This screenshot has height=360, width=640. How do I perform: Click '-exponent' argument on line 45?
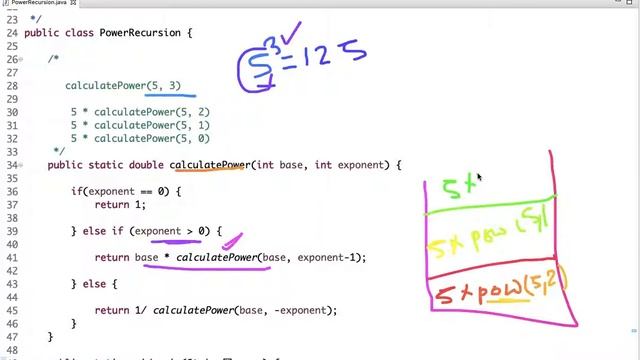pyautogui.click(x=300, y=310)
